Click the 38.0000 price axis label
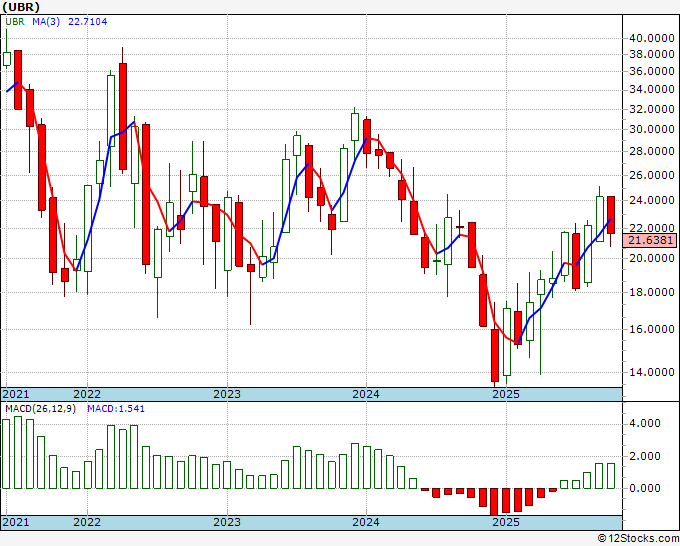 pyautogui.click(x=652, y=55)
